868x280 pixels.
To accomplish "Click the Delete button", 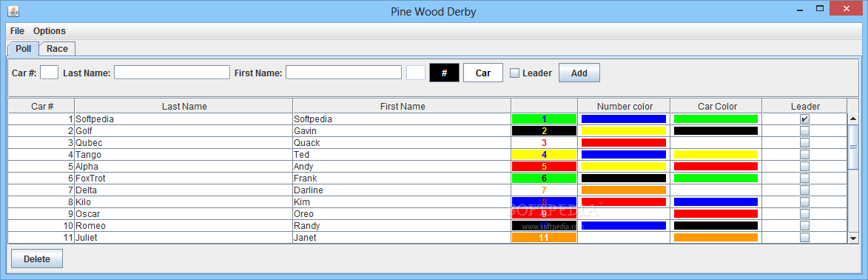I will (x=37, y=259).
